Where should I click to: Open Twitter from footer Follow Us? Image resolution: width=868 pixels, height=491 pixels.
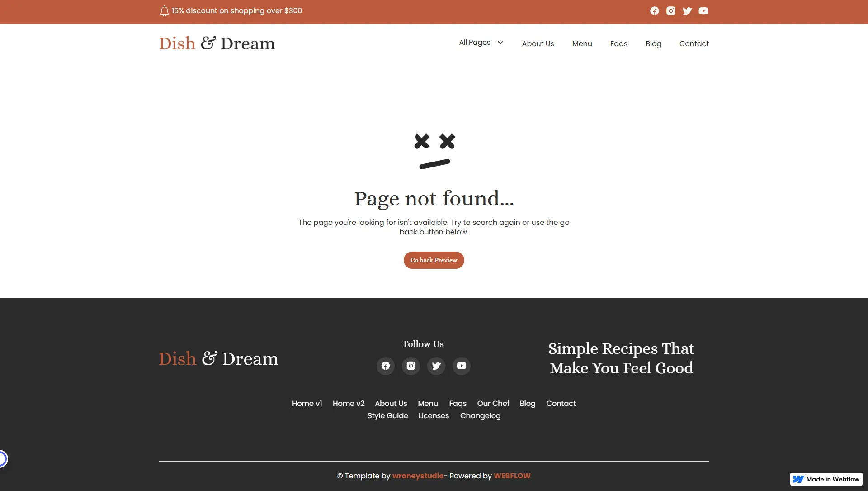pos(436,366)
